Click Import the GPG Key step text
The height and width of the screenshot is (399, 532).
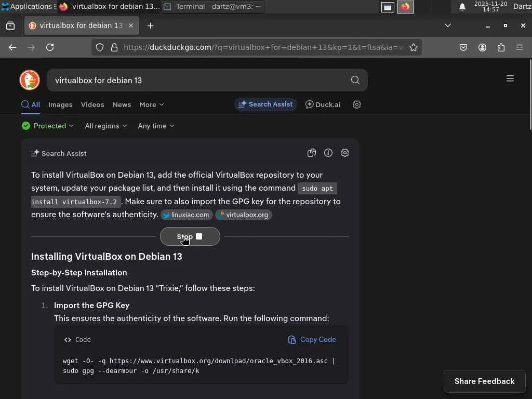91,305
